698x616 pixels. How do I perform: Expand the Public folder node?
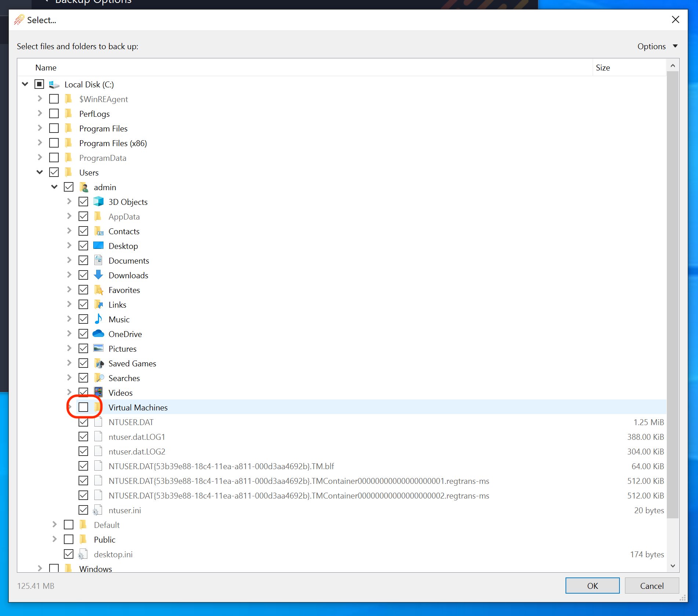54,539
